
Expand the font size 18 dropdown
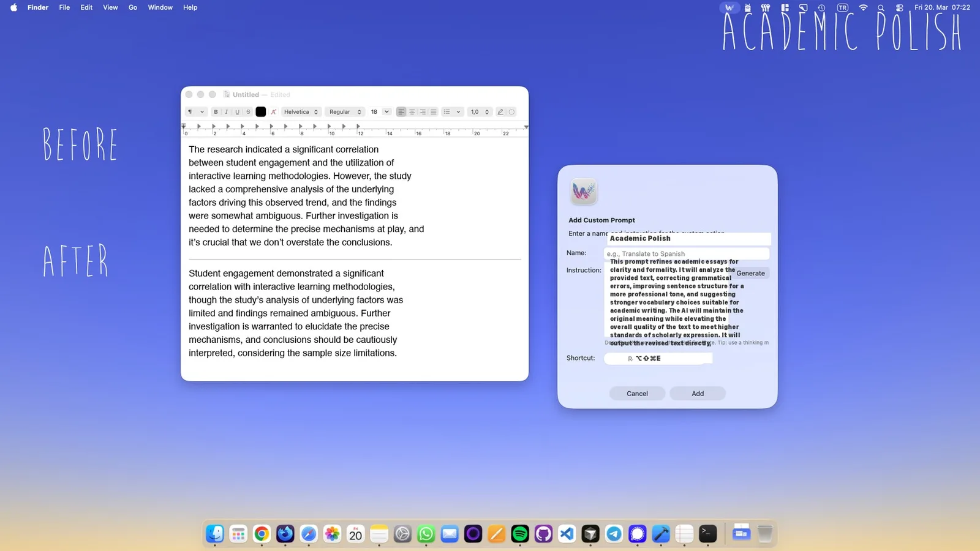click(x=386, y=112)
